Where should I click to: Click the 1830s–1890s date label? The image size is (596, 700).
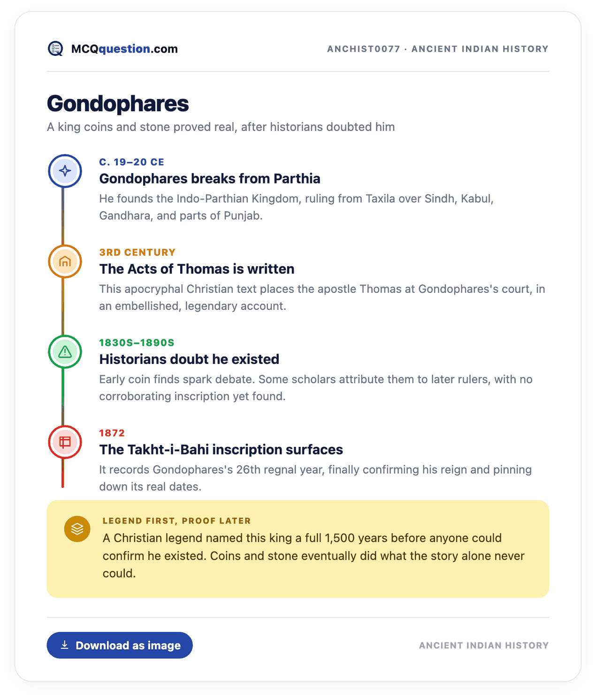[x=137, y=343]
